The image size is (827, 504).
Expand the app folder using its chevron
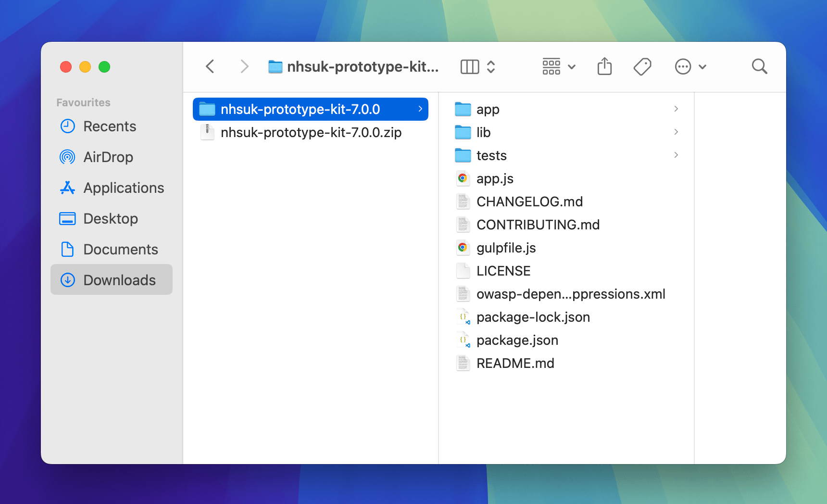coord(676,109)
